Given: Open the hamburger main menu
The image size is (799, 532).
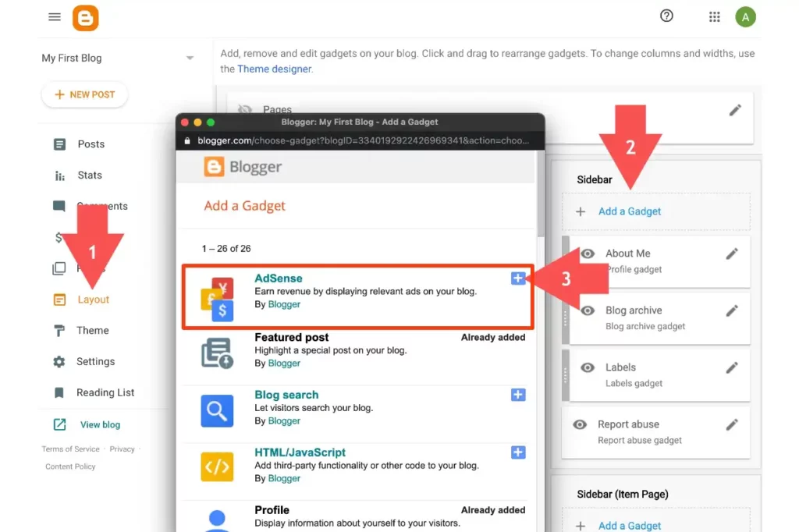Looking at the screenshot, I should [x=55, y=17].
